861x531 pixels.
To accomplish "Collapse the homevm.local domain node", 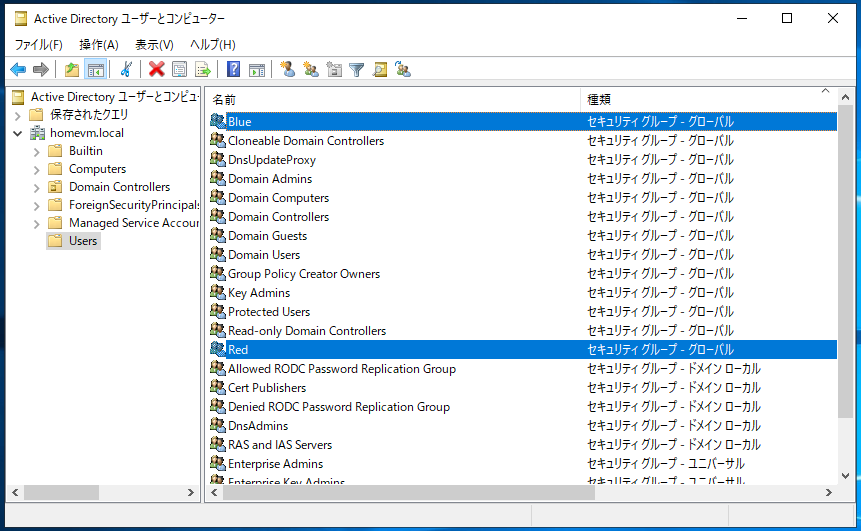I will coord(18,133).
